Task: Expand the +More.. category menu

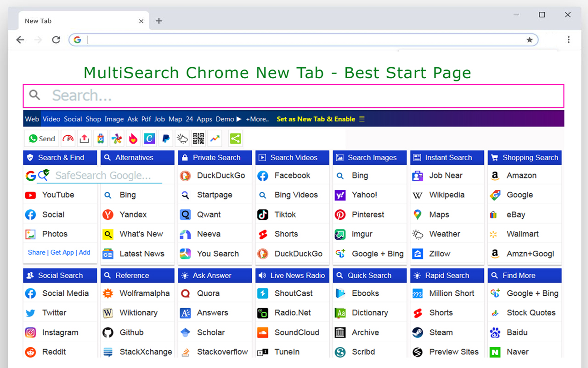Action: tap(257, 119)
